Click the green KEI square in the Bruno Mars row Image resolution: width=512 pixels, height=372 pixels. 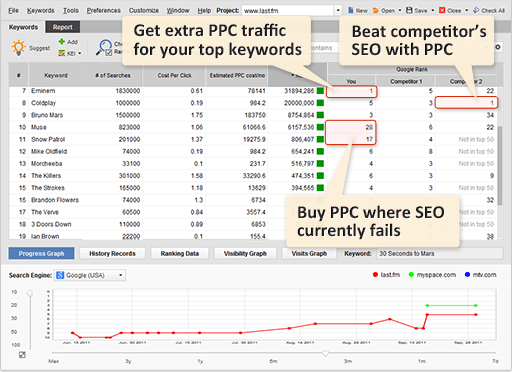click(x=320, y=115)
